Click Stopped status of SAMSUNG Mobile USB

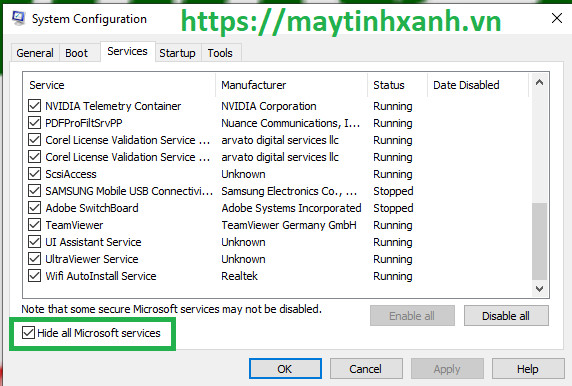pyautogui.click(x=393, y=191)
